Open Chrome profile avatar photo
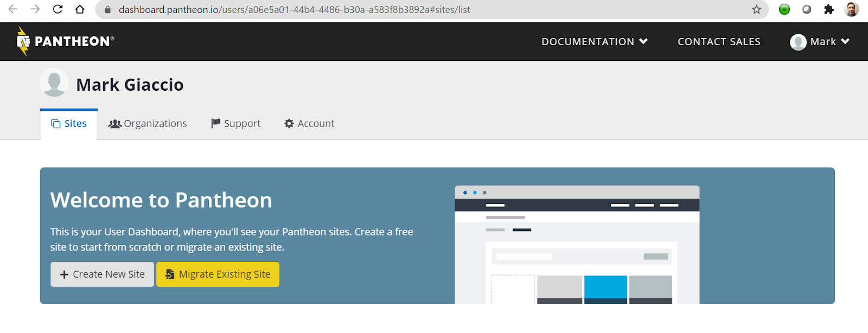The height and width of the screenshot is (333, 868). pos(852,9)
